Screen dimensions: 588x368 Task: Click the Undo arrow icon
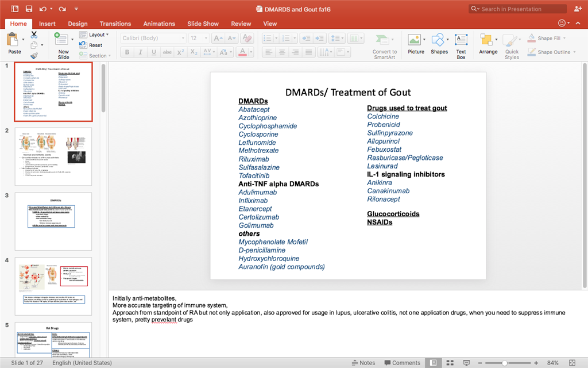(42, 9)
